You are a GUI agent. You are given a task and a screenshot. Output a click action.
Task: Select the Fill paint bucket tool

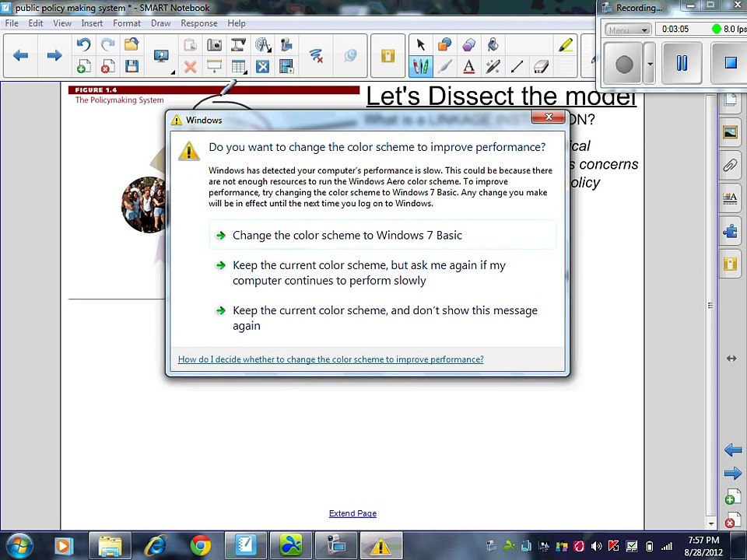(x=493, y=45)
